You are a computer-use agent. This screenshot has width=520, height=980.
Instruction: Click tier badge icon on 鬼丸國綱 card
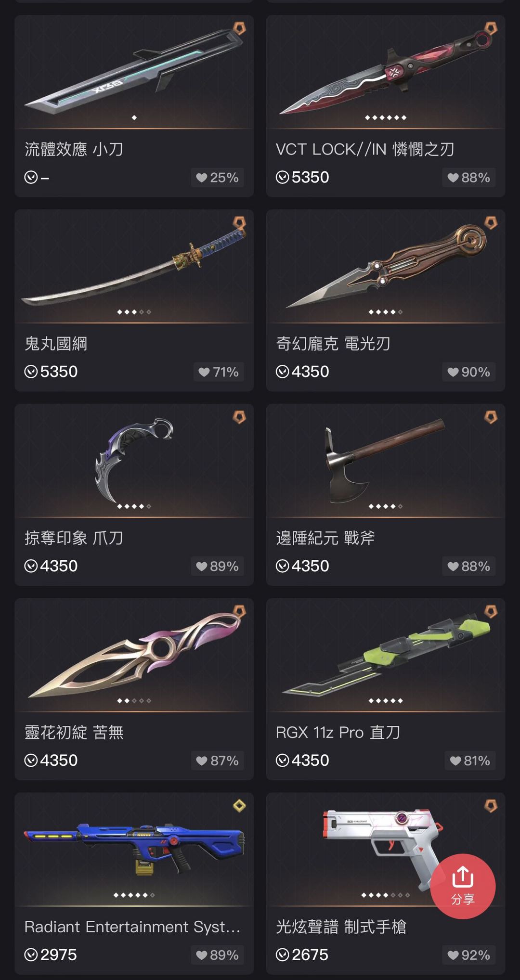pyautogui.click(x=239, y=223)
